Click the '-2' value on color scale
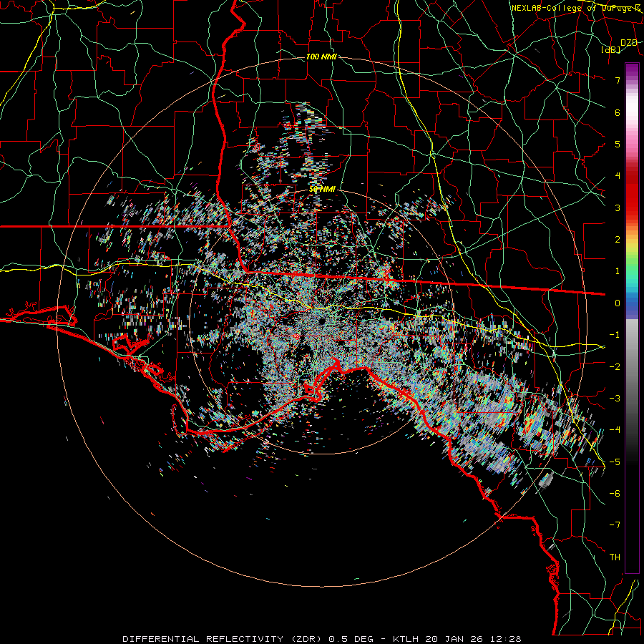Viewport: 644px width, 644px height. pos(615,367)
